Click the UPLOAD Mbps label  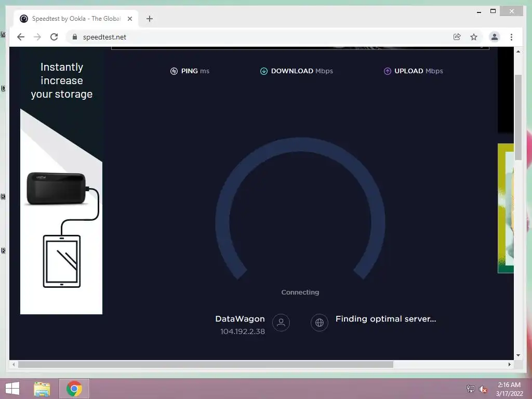point(418,71)
